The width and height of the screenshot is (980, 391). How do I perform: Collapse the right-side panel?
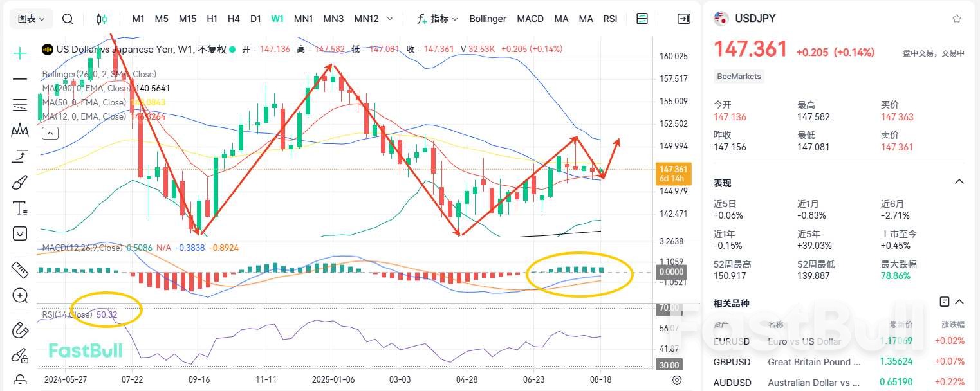[x=683, y=19]
